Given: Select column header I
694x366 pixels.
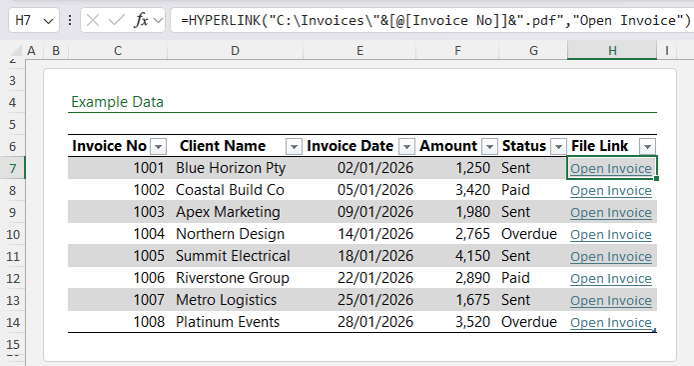Looking at the screenshot, I should tap(666, 51).
